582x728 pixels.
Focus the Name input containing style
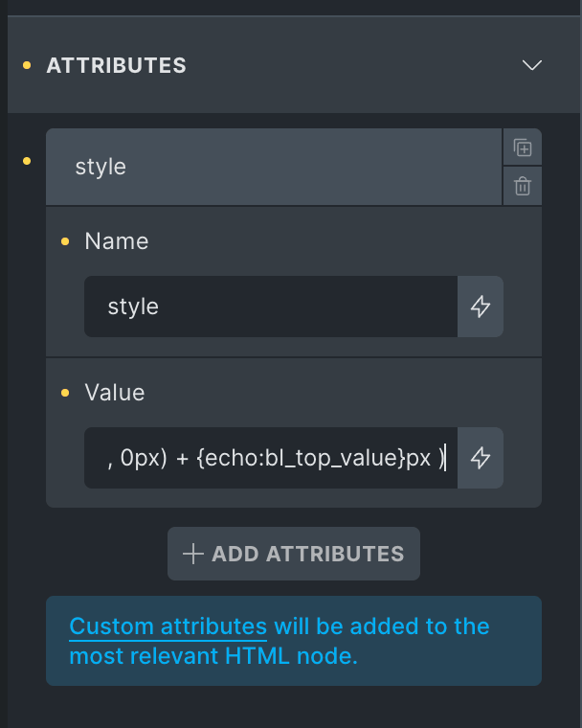click(x=270, y=307)
